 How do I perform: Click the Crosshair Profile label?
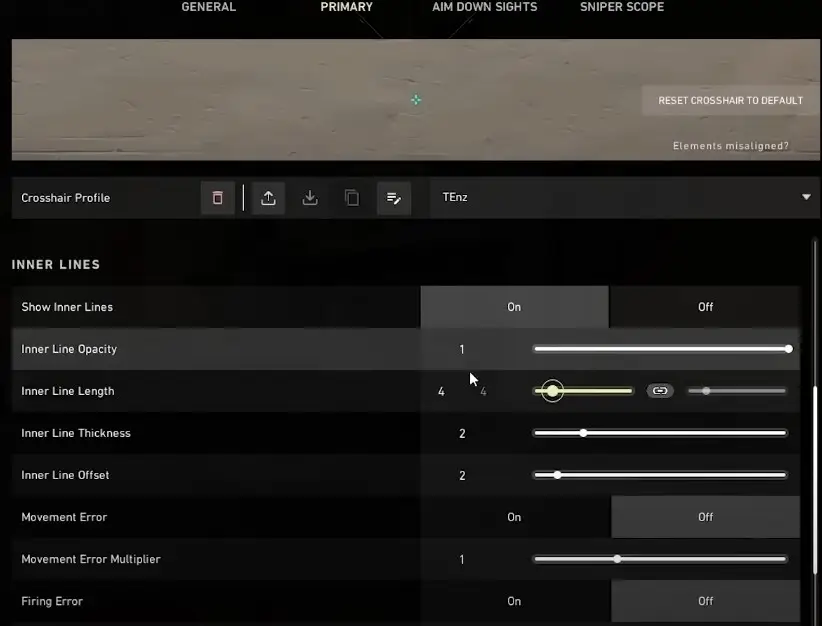click(x=66, y=198)
